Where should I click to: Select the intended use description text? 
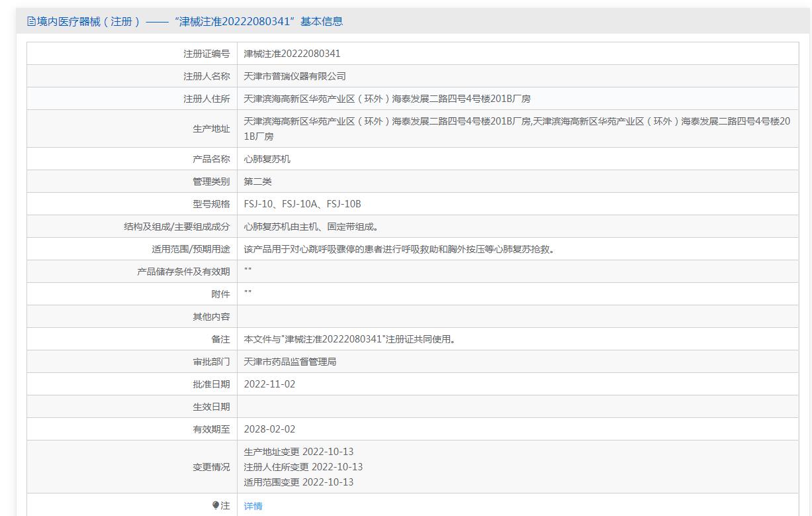[399, 249]
